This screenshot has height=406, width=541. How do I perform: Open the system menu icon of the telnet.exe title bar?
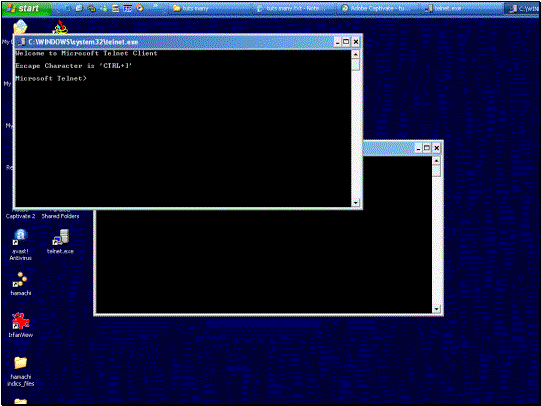tap(22, 42)
